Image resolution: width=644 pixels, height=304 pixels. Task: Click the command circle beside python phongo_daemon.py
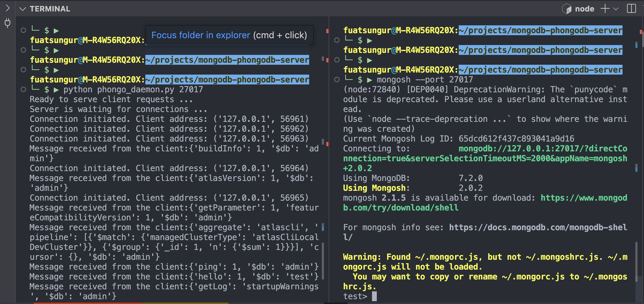[23, 90]
